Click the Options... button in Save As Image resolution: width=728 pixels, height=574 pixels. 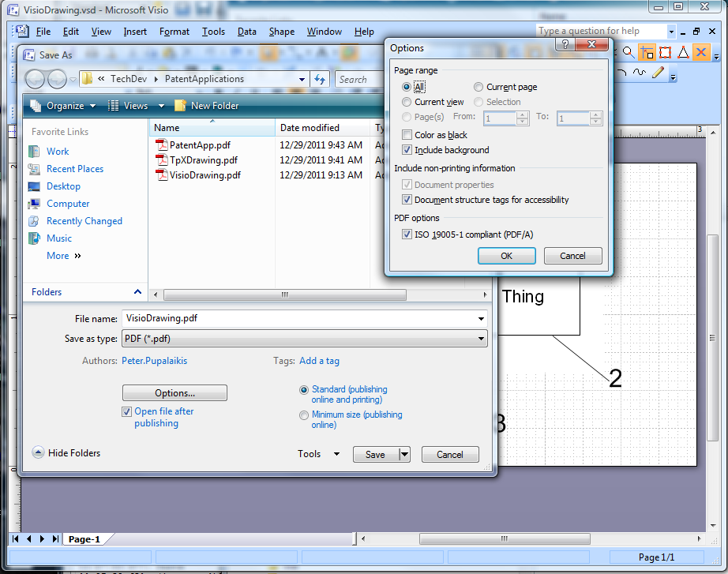[174, 393]
